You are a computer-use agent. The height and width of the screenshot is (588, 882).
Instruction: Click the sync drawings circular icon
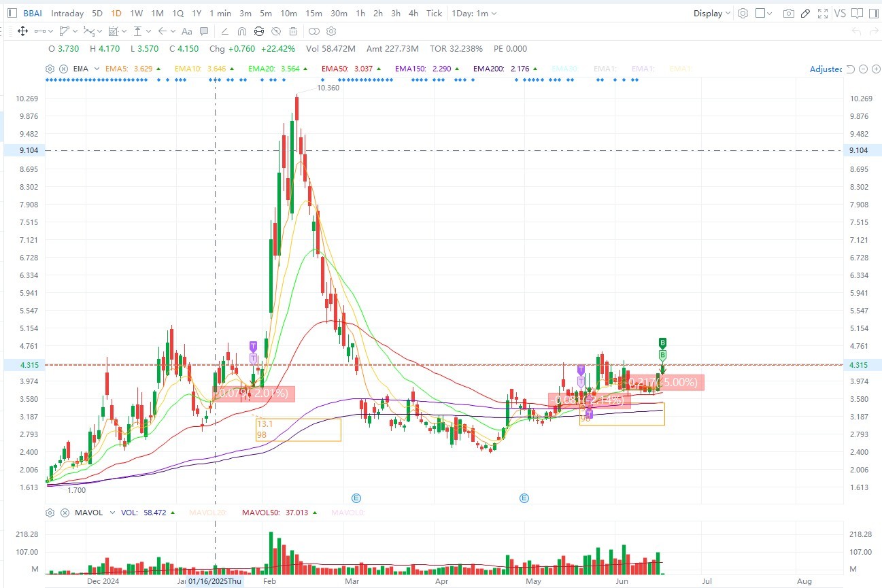point(259,31)
